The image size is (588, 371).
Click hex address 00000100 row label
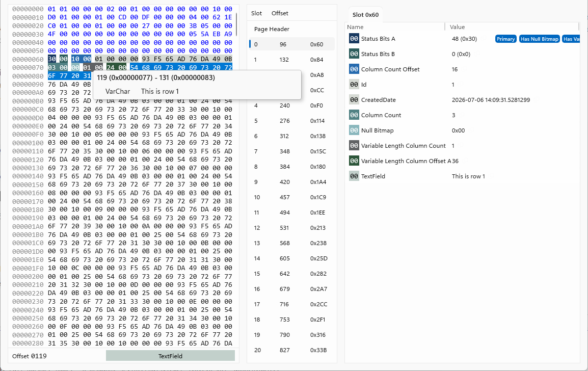28,143
